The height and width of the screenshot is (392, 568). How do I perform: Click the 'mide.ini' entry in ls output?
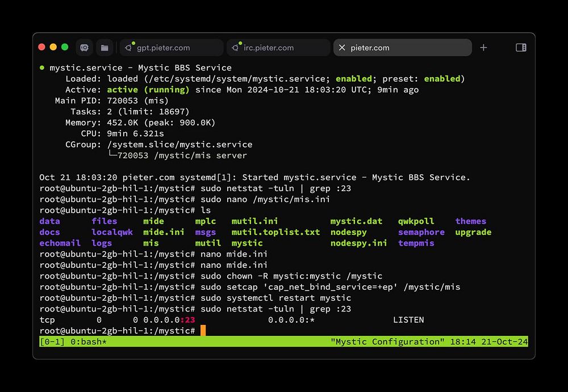coord(164,232)
